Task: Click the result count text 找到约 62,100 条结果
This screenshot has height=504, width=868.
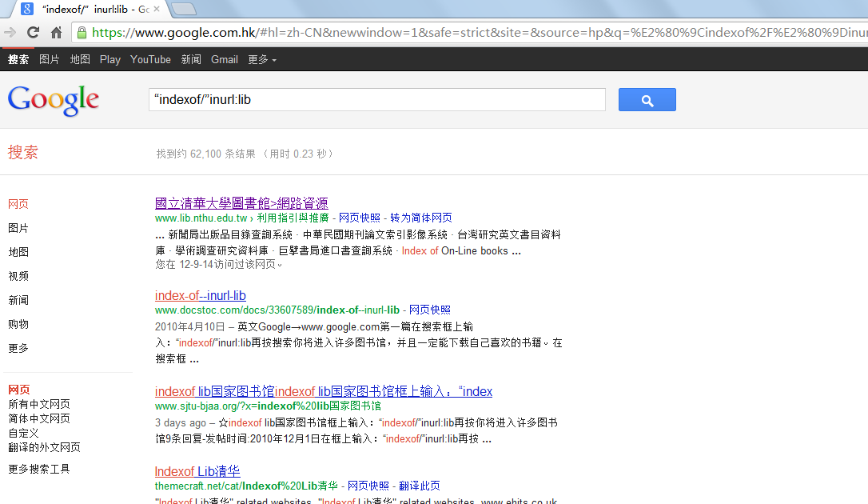Action: 206,154
